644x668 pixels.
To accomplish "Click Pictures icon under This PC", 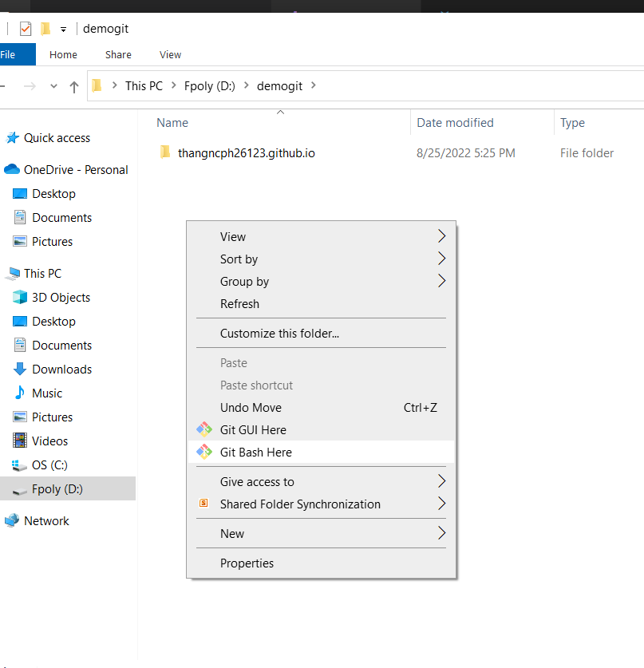I will click(x=20, y=417).
